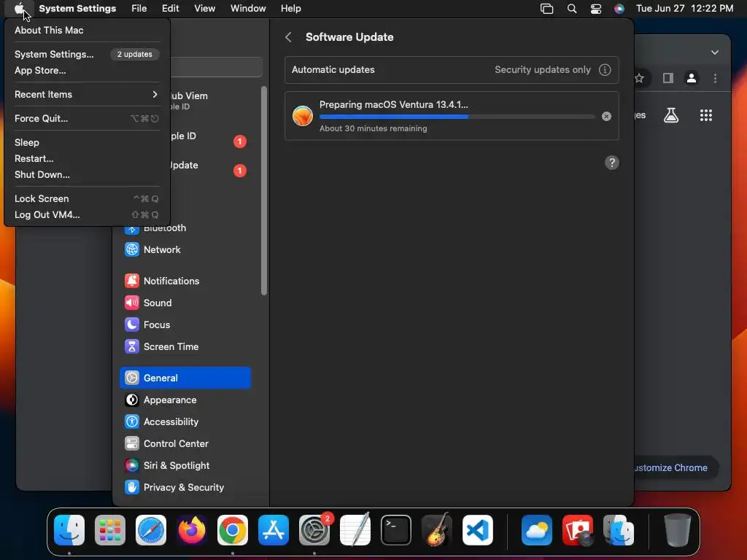This screenshot has width=747, height=560.
Task: Click the macOS Ventura update icon
Action: [x=303, y=116]
